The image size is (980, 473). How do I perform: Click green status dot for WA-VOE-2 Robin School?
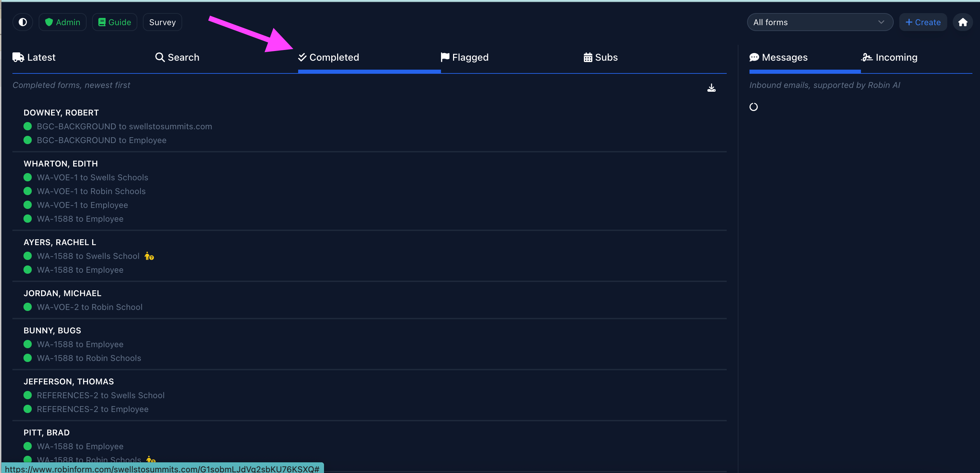pyautogui.click(x=27, y=307)
